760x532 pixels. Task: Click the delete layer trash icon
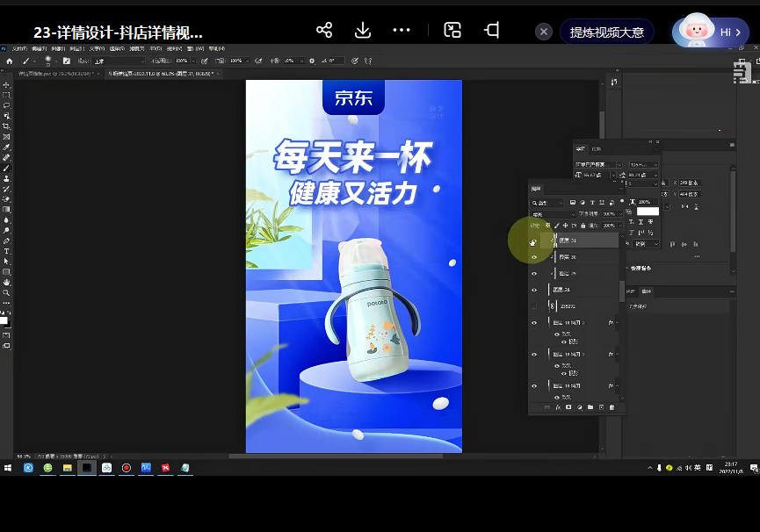click(612, 406)
